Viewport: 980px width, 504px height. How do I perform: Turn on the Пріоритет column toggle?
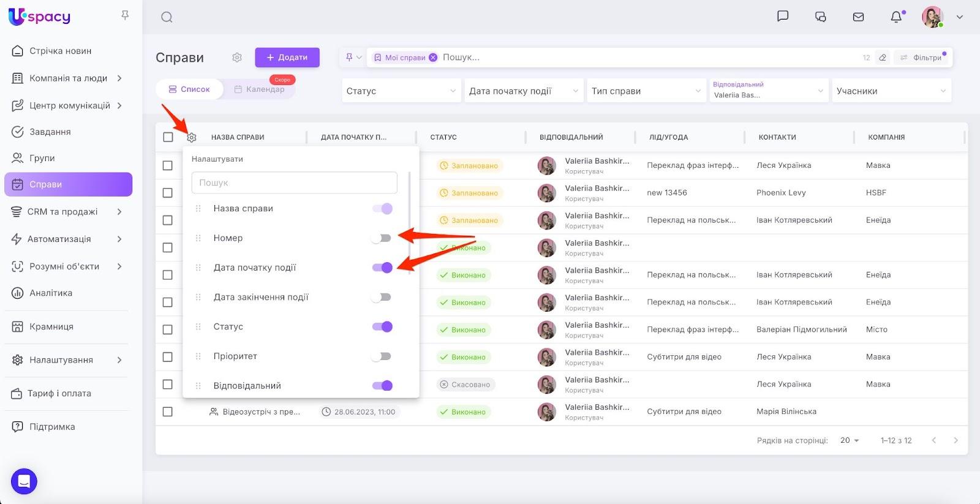(x=382, y=356)
